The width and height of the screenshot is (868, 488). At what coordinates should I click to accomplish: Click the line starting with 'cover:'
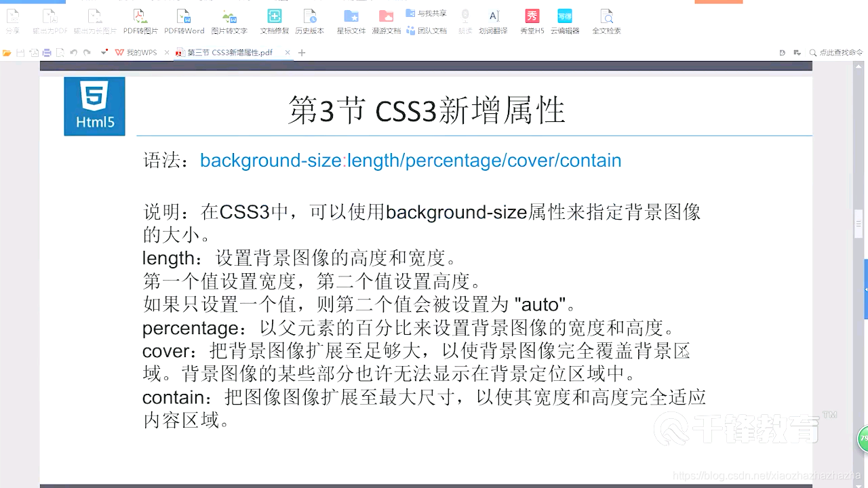click(x=416, y=351)
